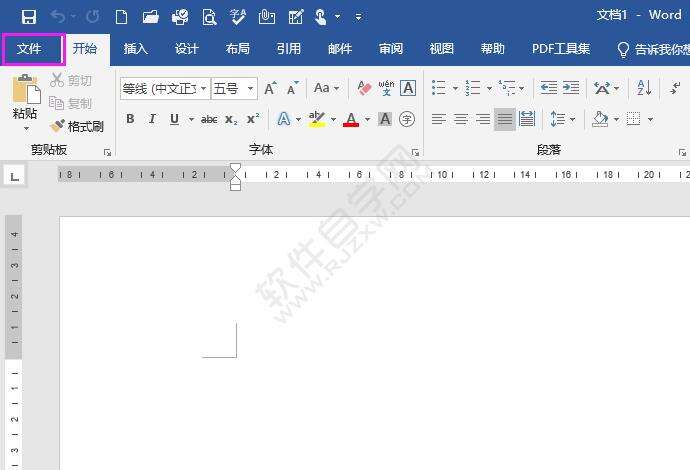Switch to the 布局 tab

[x=238, y=48]
